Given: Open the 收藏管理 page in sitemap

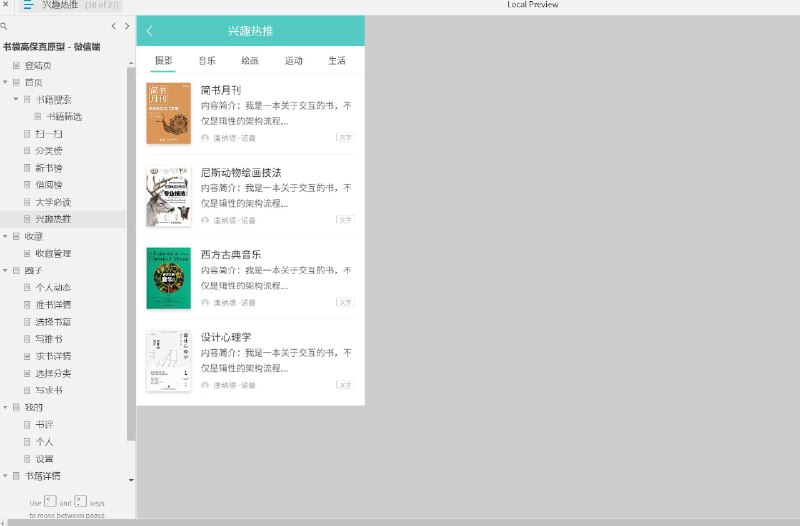Looking at the screenshot, I should [x=53, y=253].
